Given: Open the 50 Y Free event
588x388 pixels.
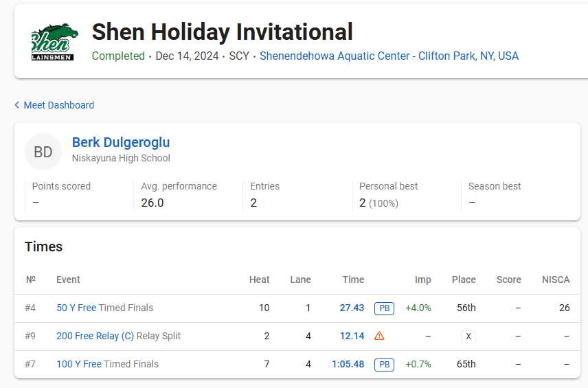Looking at the screenshot, I should click(76, 308).
